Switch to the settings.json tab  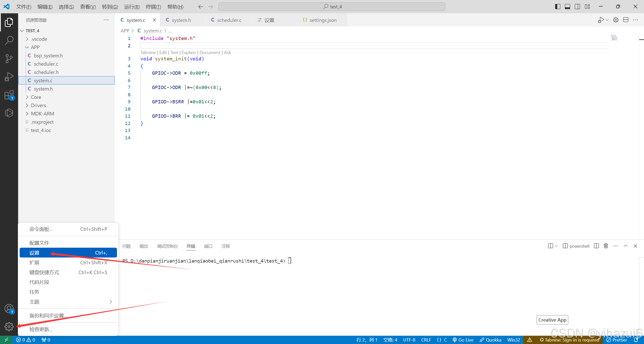[323, 20]
